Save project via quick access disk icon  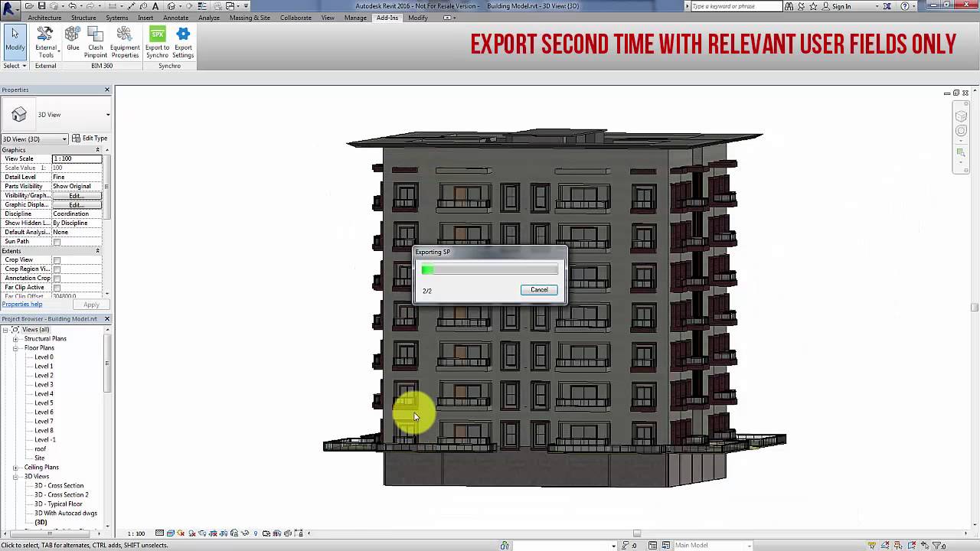pyautogui.click(x=43, y=6)
